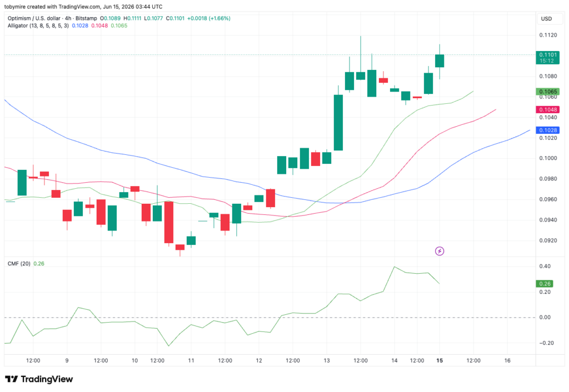Click the 0.1120 price axis label
This screenshot has width=569, height=392.
(548, 35)
